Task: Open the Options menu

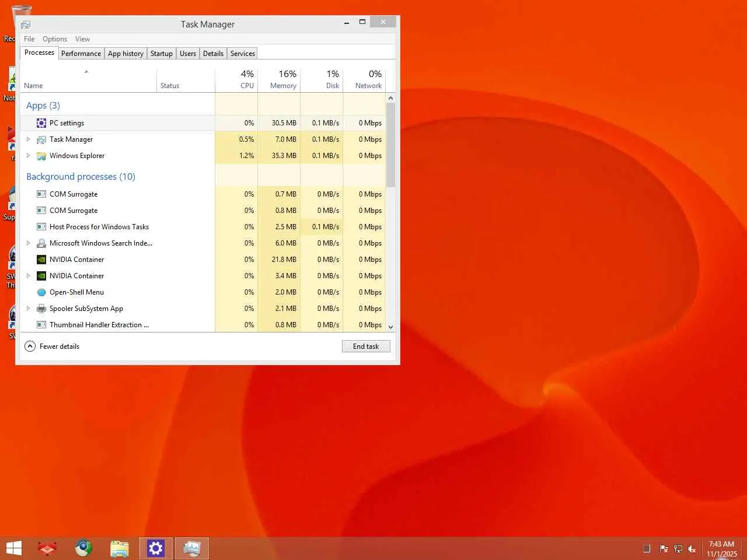Action: coord(55,39)
